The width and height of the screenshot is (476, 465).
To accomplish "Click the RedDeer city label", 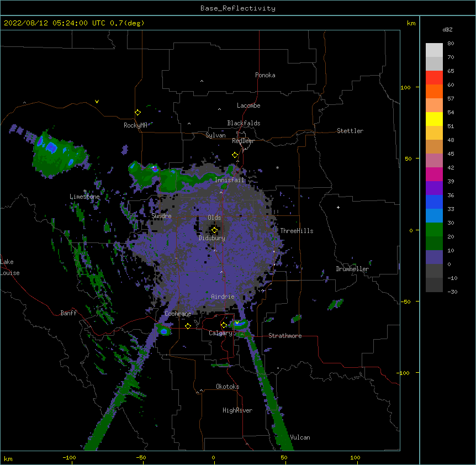I will 243,141.
